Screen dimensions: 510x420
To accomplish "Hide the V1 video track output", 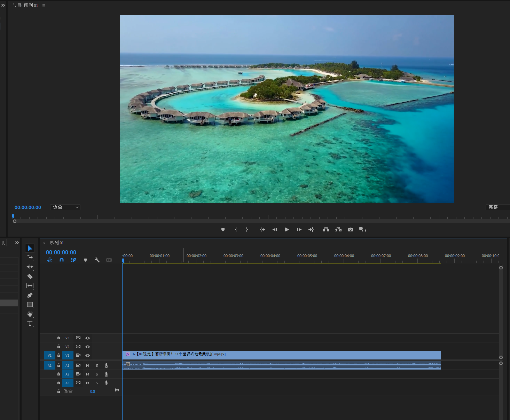I will tap(88, 355).
